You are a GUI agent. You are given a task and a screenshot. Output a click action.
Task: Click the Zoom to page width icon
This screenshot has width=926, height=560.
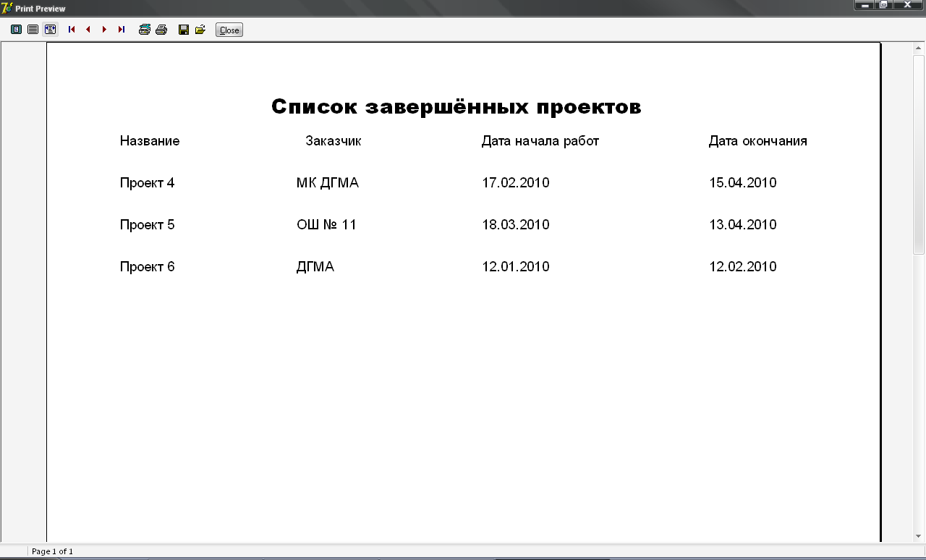pos(50,30)
